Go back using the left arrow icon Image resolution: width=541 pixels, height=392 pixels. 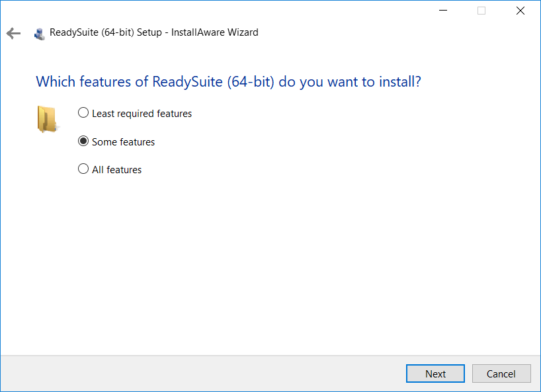[x=13, y=33]
